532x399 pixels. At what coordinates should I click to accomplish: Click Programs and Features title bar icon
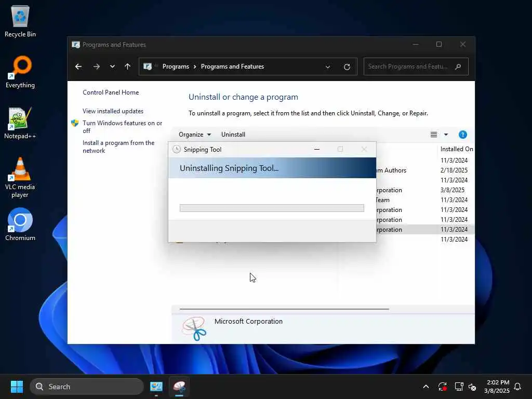76,45
